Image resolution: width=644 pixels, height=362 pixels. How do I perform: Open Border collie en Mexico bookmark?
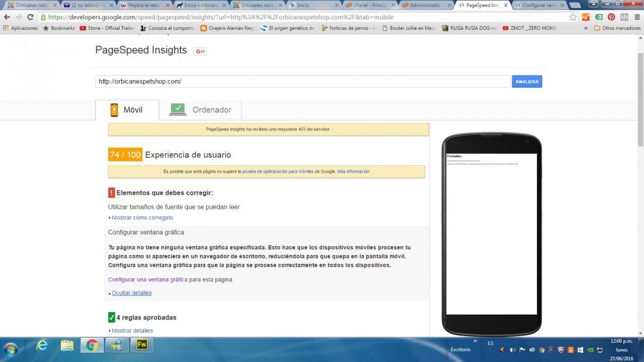click(x=409, y=28)
